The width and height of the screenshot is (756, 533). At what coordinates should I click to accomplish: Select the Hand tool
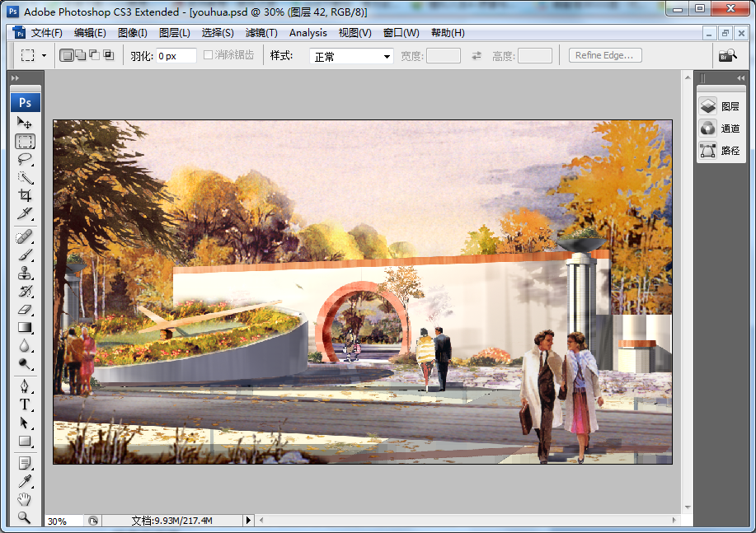(x=25, y=499)
